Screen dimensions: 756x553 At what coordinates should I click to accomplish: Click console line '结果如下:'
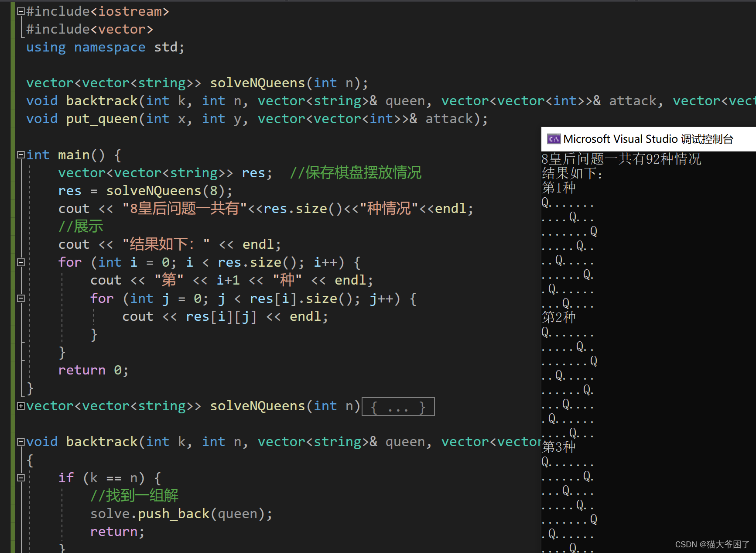tap(572, 173)
